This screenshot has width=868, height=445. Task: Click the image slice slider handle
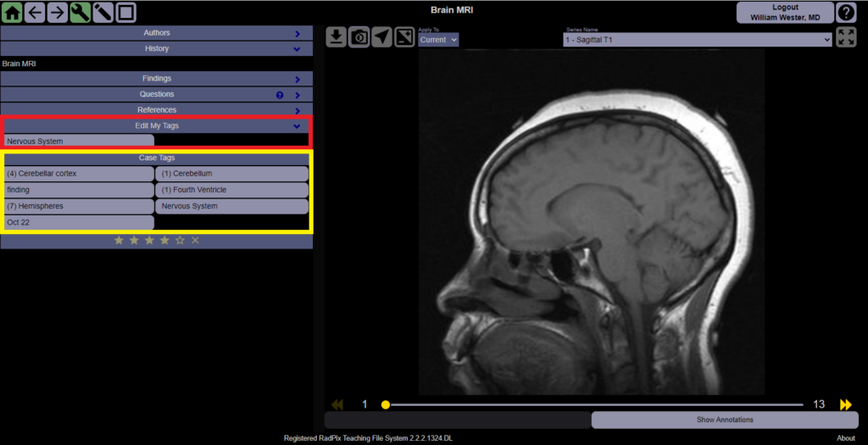click(x=386, y=404)
